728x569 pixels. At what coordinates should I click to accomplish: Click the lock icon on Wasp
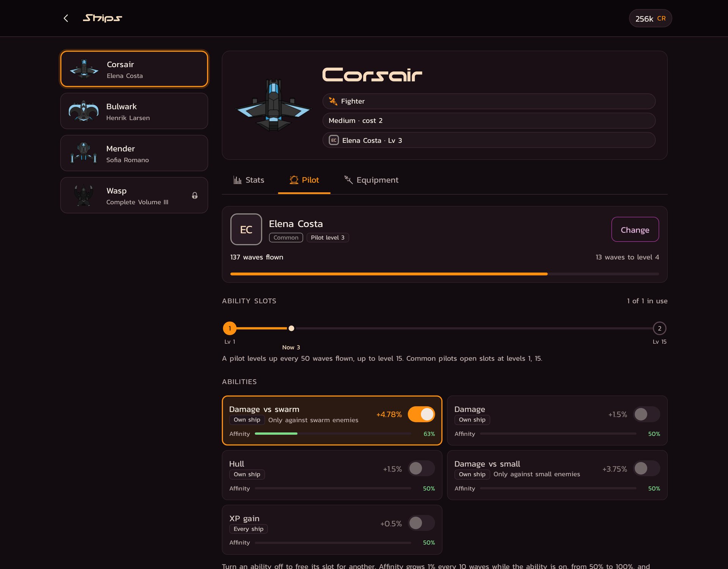[x=195, y=195]
